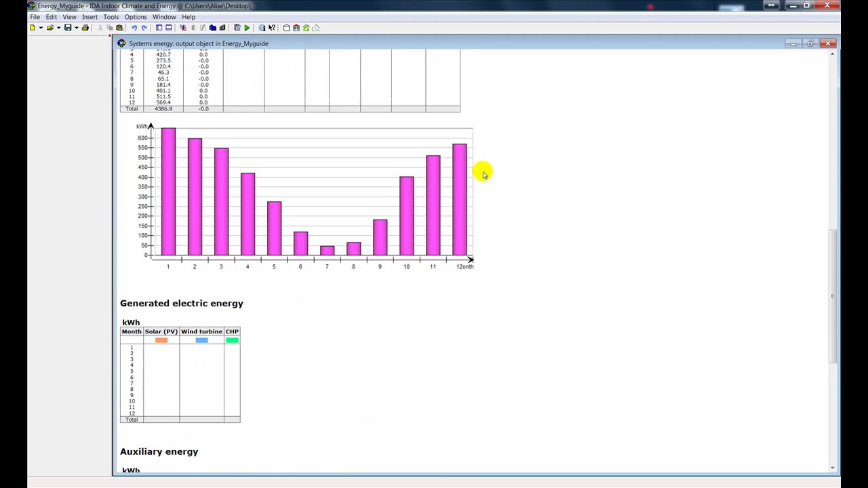The width and height of the screenshot is (868, 488).
Task: Click the horizontal split window layout icon
Action: [x=168, y=28]
